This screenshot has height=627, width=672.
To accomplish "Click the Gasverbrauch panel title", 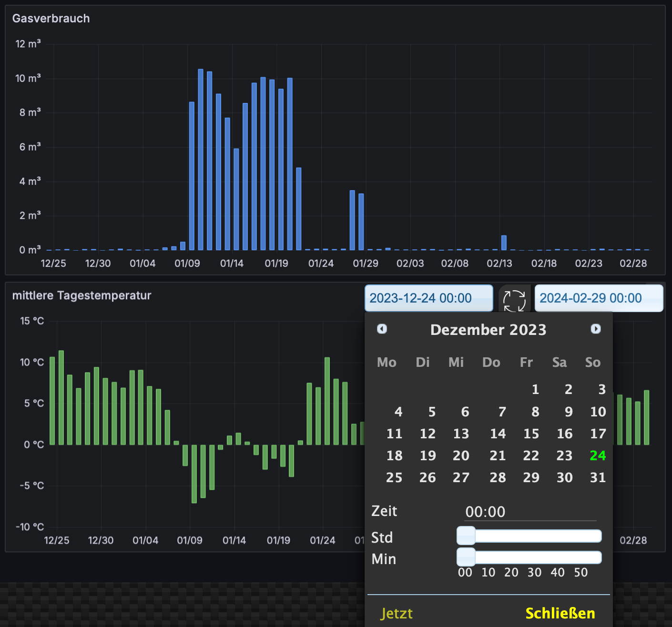I will [51, 19].
